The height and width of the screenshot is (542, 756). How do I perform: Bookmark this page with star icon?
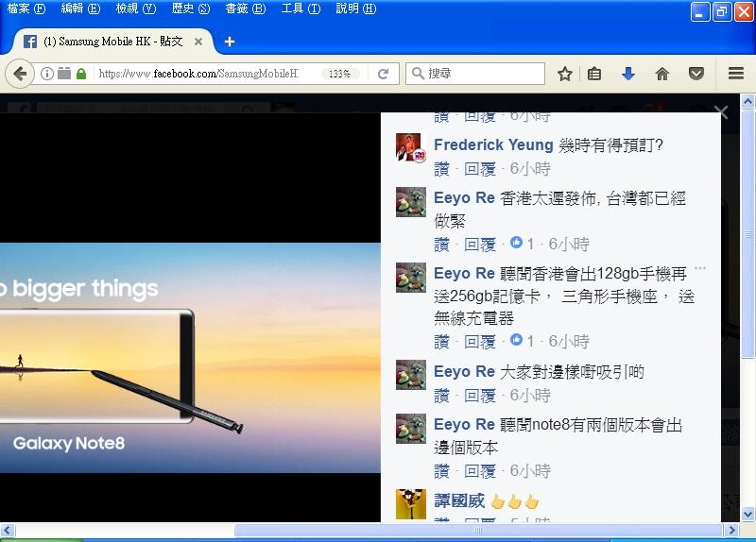(x=564, y=74)
